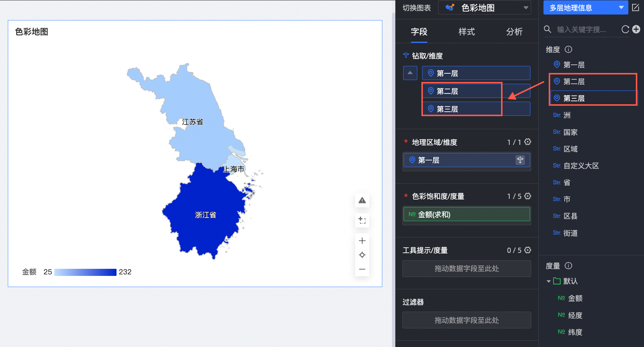Click the 色彩地图 chart title
Image resolution: width=644 pixels, height=347 pixels.
click(32, 32)
